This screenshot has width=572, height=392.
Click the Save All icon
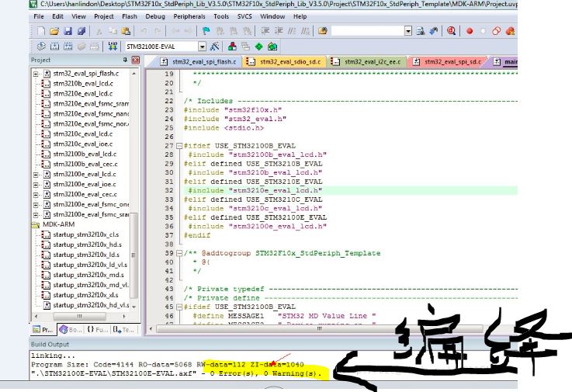(81, 31)
